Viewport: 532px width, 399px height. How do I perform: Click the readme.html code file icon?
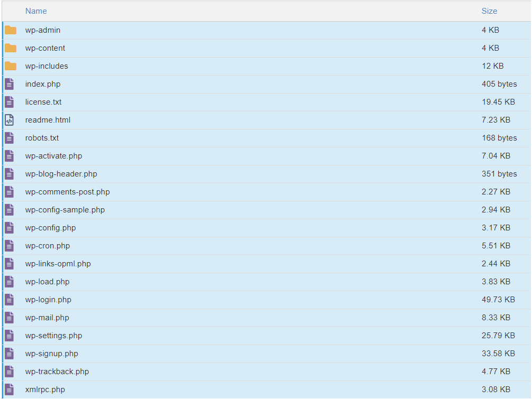click(10, 120)
